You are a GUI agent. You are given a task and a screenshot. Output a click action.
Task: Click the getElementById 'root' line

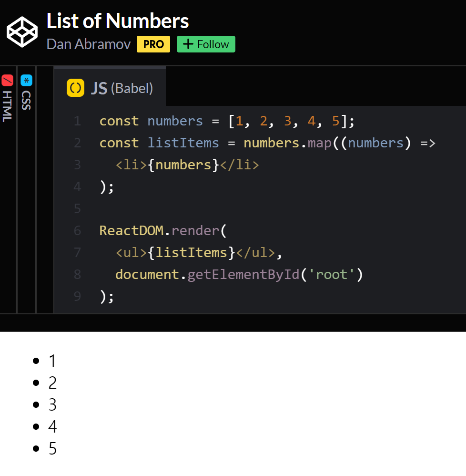239,274
